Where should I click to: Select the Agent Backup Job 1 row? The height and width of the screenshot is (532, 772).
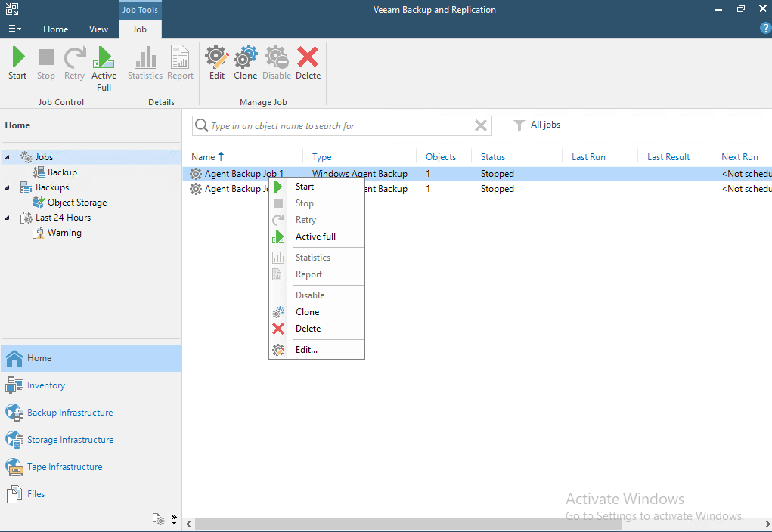pyautogui.click(x=477, y=174)
